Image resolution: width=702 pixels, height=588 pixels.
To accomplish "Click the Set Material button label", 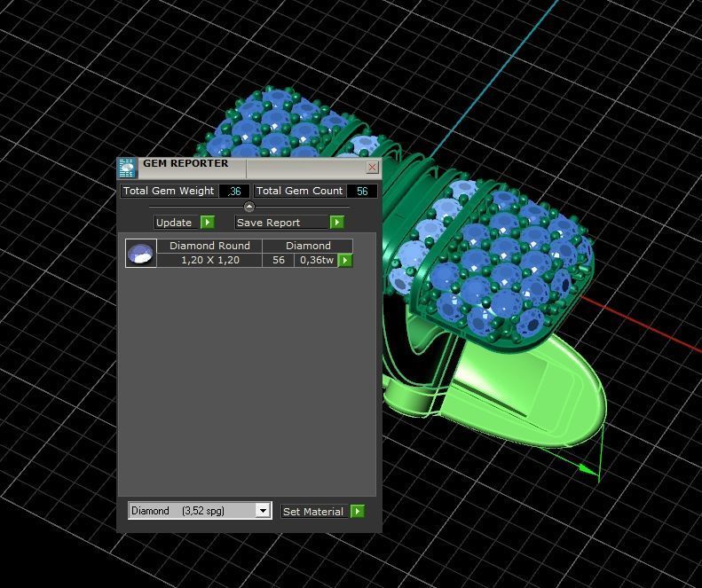I will 313,511.
